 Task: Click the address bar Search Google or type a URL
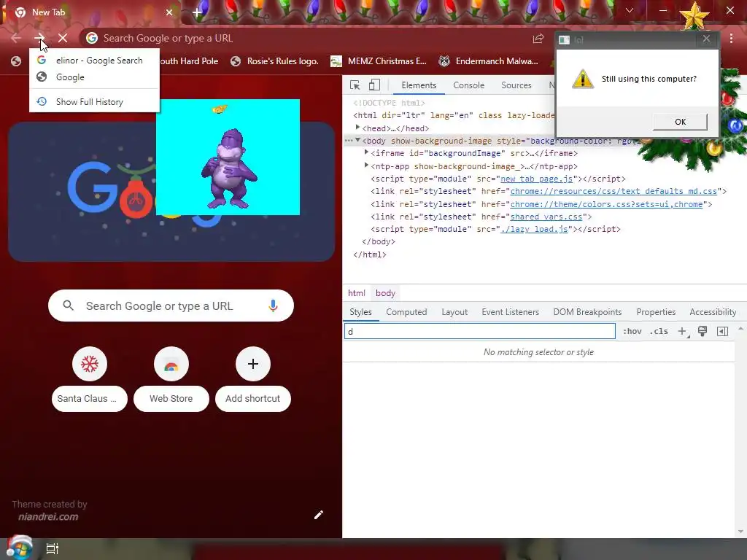click(305, 38)
